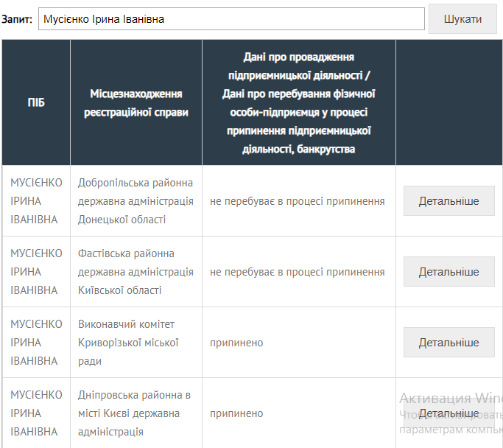Select the МУСІЄНКО name cell in the Фастівська row
Image resolution: width=503 pixels, height=448 pixels.
36,272
